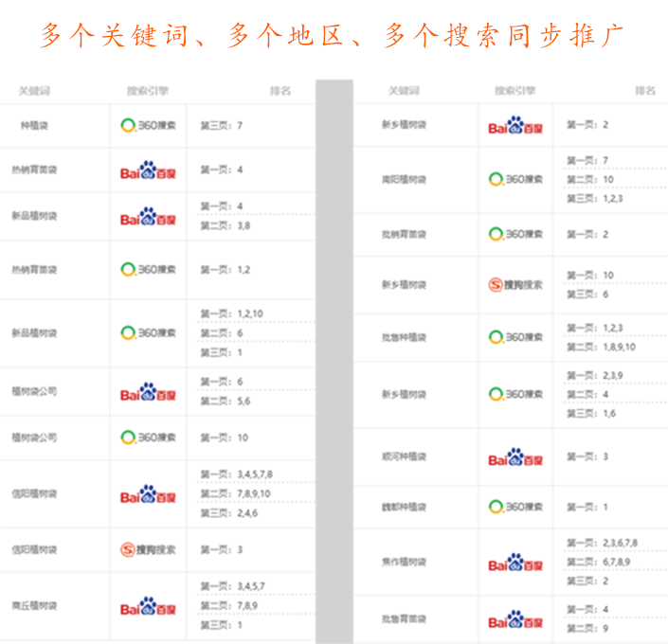Image resolution: width=668 pixels, height=644 pixels.
Task: Select 第一页: 1 in the 魏都种植袋 row
Action: [587, 507]
